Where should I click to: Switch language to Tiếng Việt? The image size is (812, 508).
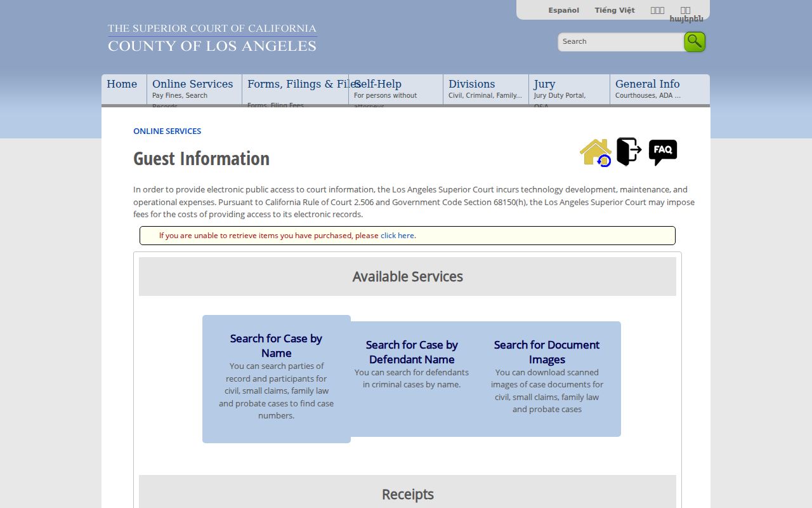[615, 10]
